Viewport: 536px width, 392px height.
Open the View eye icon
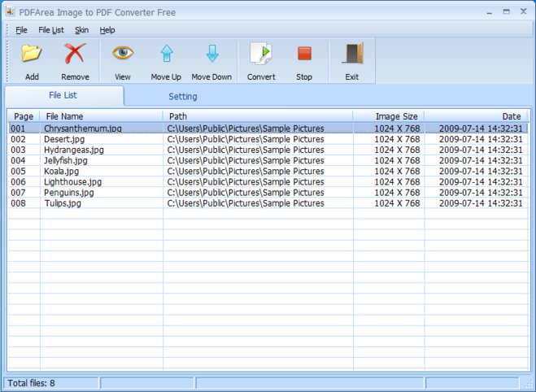coord(123,53)
